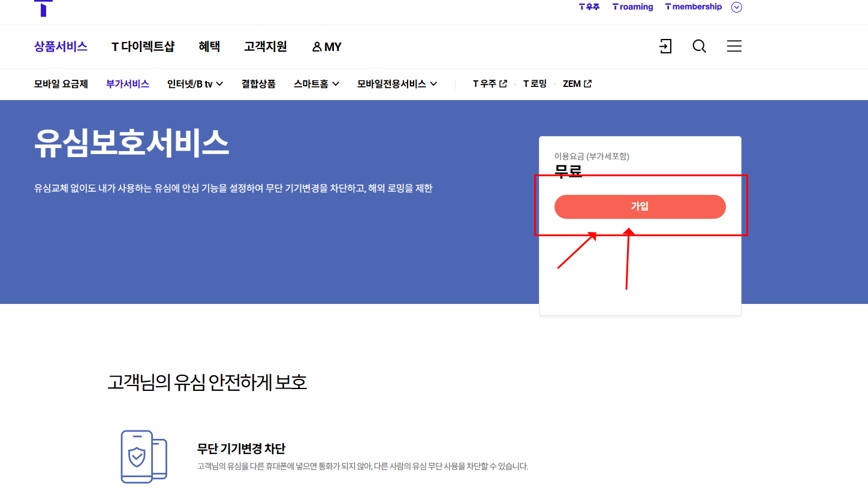
Task: Click the 유심교체 없이도 description text
Action: pos(233,188)
